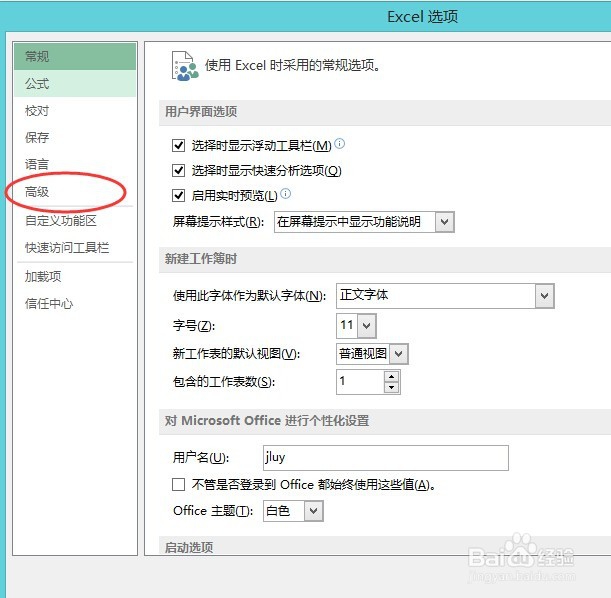Click the 用户界面选项 section heading
This screenshot has width=611, height=598.
coord(201,112)
